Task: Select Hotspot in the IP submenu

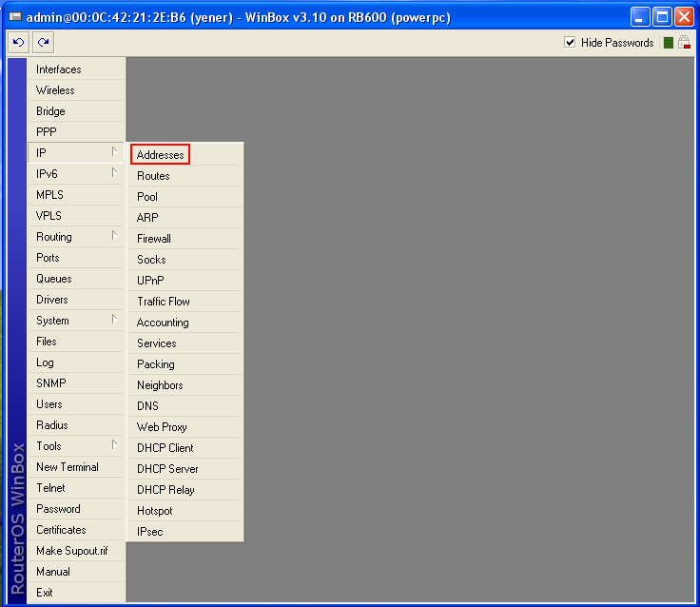Action: (185, 511)
